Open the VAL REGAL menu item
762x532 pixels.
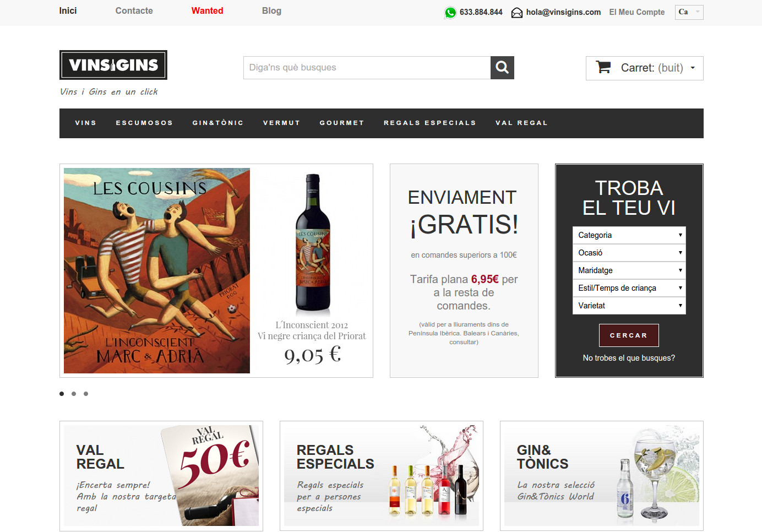coord(522,123)
